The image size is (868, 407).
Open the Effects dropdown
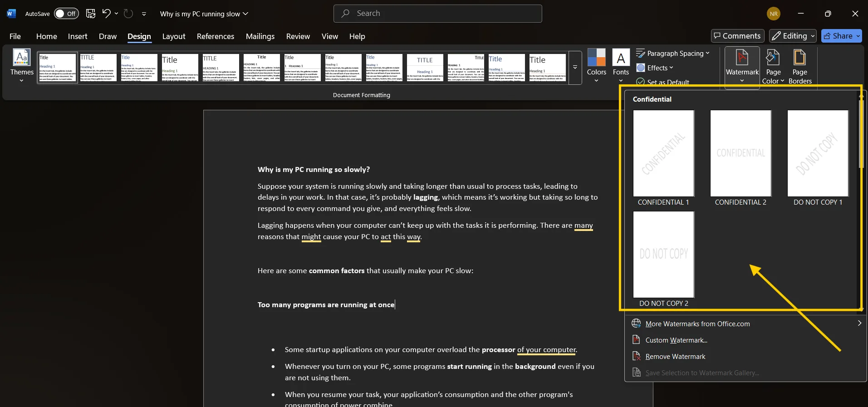click(x=655, y=68)
